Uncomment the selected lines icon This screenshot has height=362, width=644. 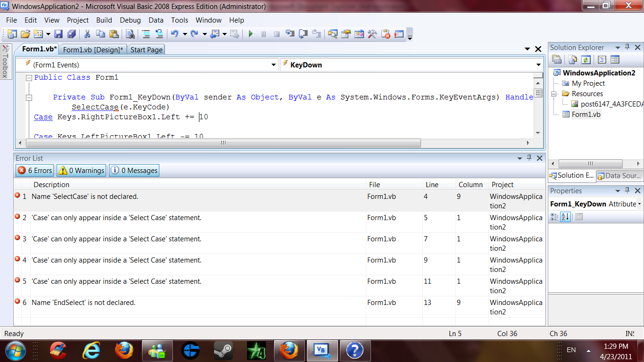159,34
